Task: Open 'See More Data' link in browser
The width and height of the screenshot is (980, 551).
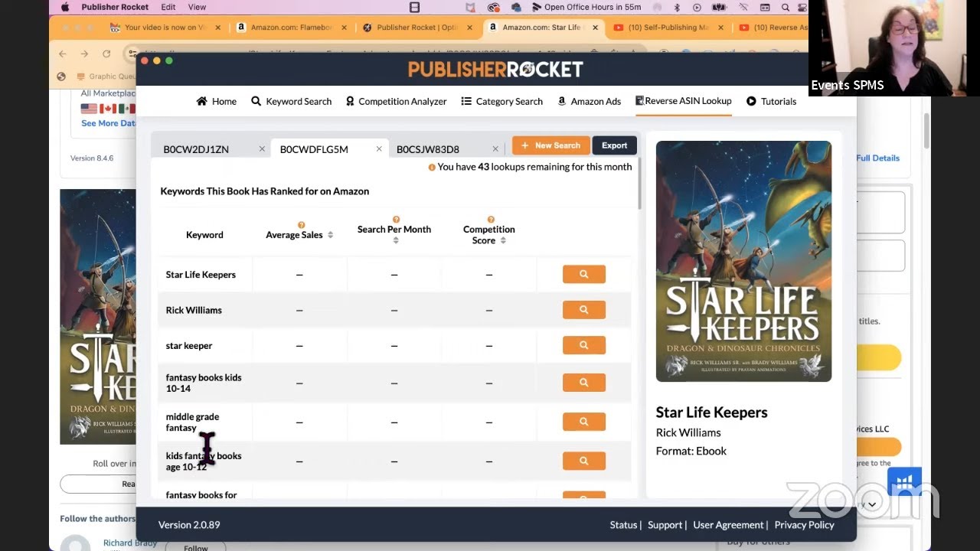Action: coord(109,123)
